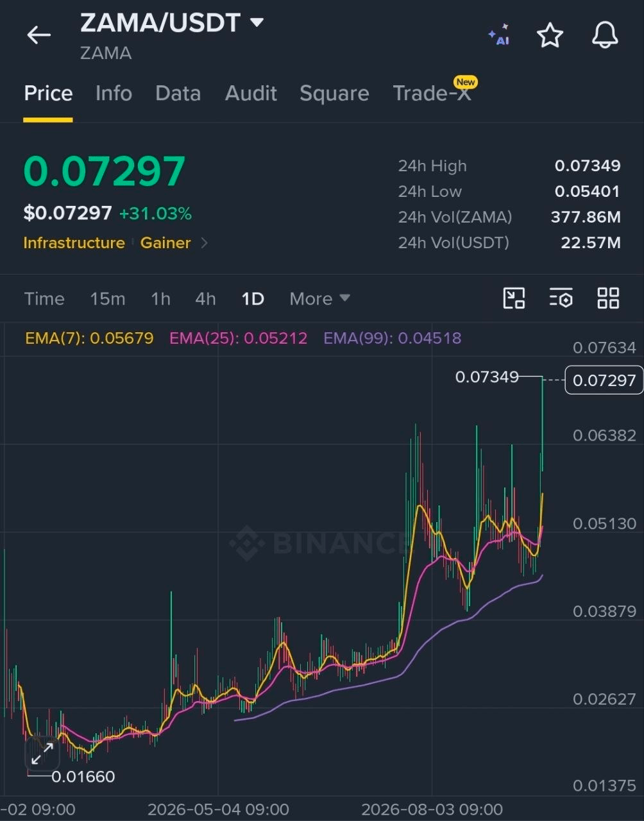The image size is (644, 821).
Task: Click the ZAMA subtitle under pair name
Action: point(106,53)
